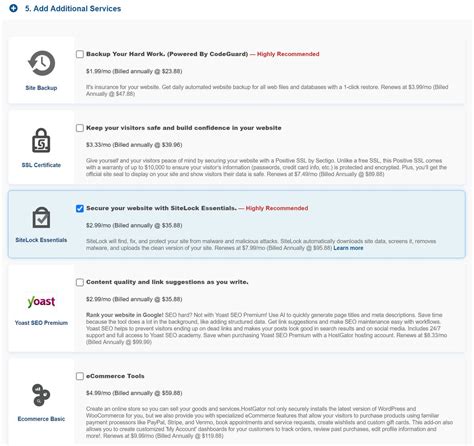Uncheck the SiteLock Essentials checkbox
The image size is (474, 446).
(x=80, y=209)
